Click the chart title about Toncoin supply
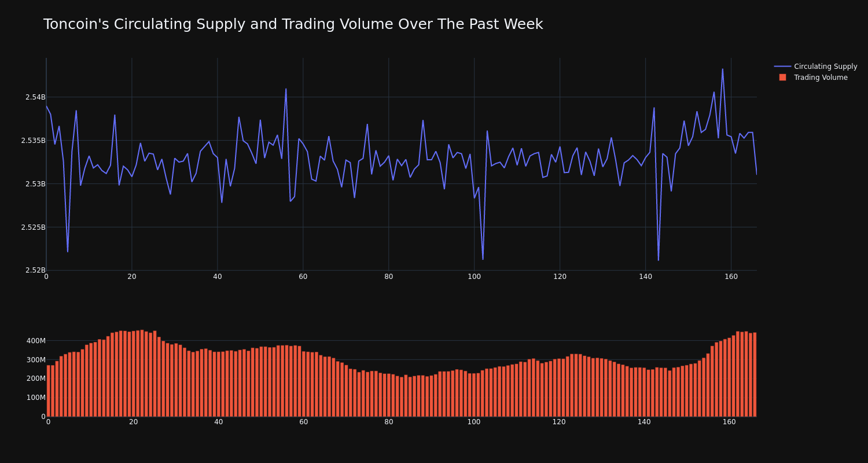 point(293,24)
